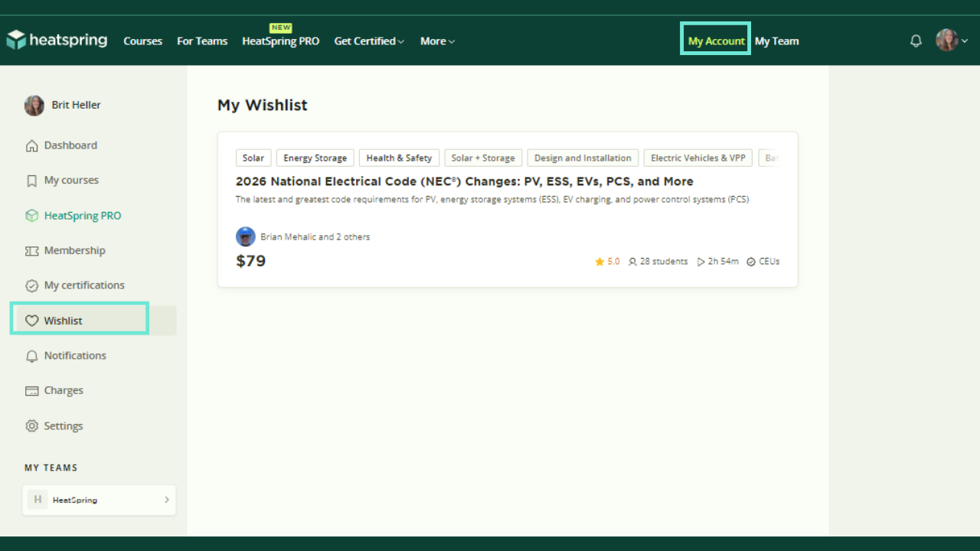Go to My Team tab
This screenshot has height=551, width=980.
[x=776, y=41]
